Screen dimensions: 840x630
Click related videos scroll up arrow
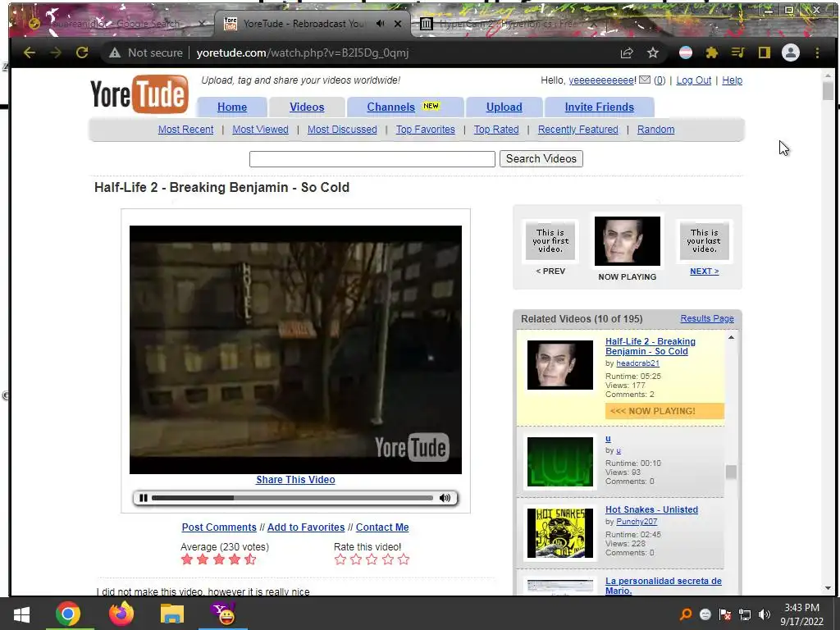[731, 337]
